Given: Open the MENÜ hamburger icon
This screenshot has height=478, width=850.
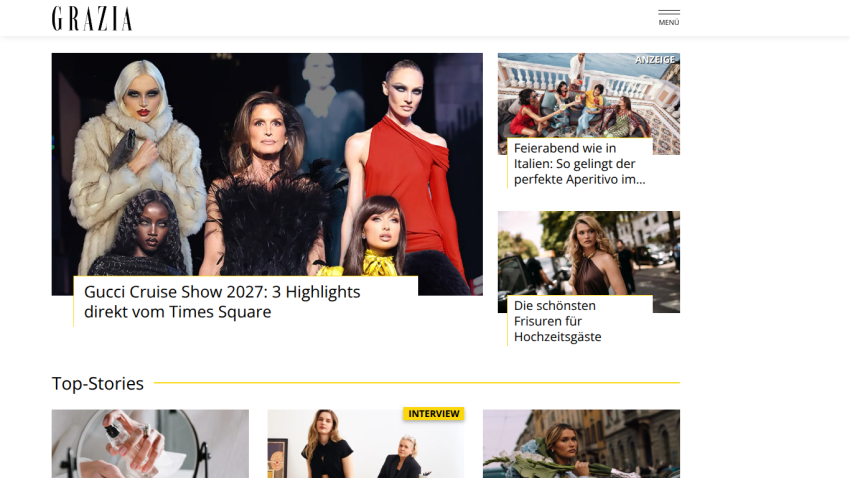Looking at the screenshot, I should 668,18.
